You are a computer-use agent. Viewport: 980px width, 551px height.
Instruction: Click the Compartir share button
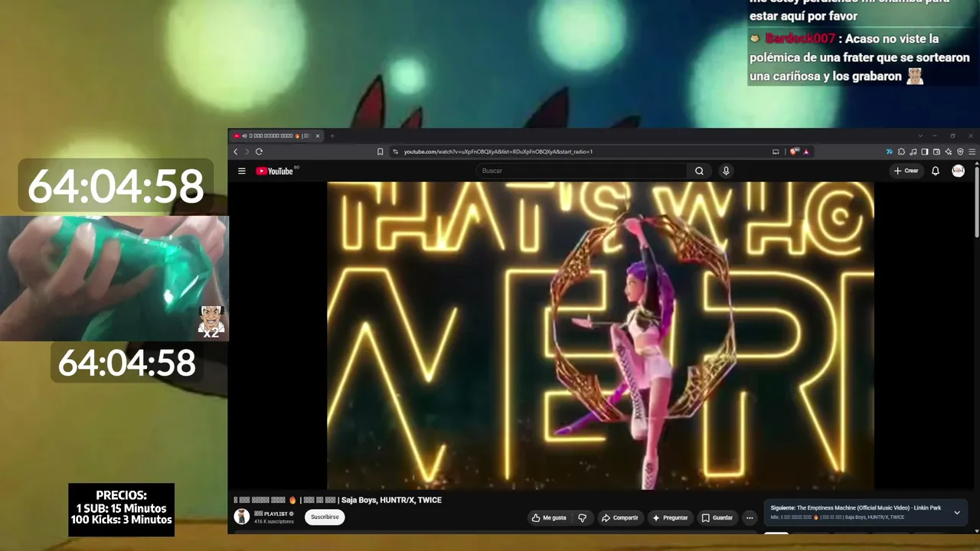[620, 518]
